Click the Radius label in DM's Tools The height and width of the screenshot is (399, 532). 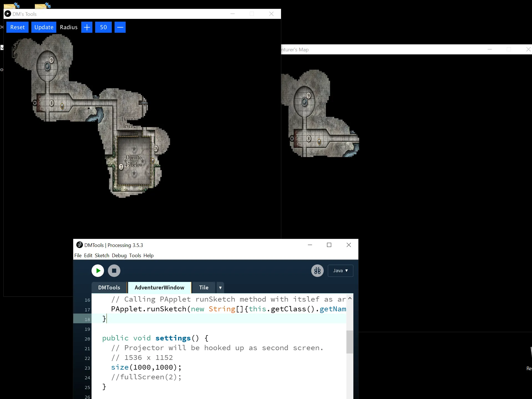(x=69, y=27)
